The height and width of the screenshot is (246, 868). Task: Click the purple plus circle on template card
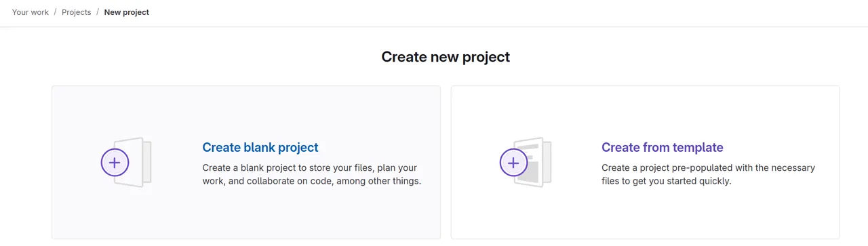[513, 163]
